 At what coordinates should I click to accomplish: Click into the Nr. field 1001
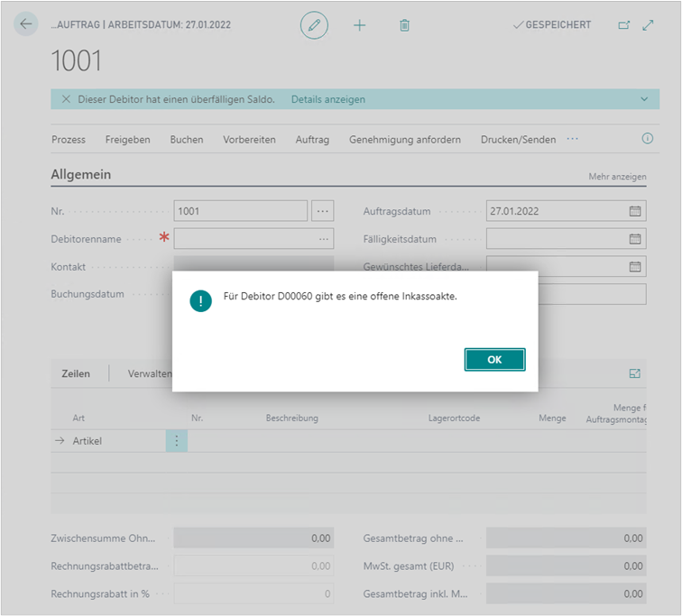click(241, 211)
